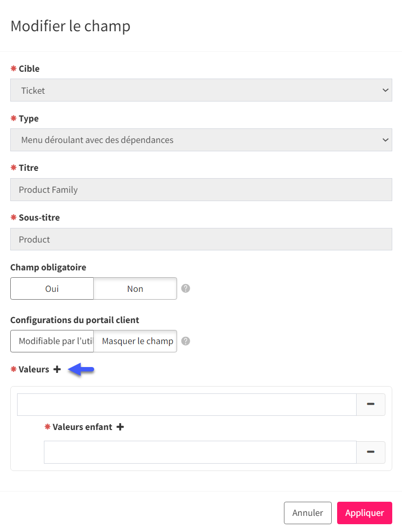
Task: Add a child value with Valeurs enfant plus
Action: [x=120, y=427]
